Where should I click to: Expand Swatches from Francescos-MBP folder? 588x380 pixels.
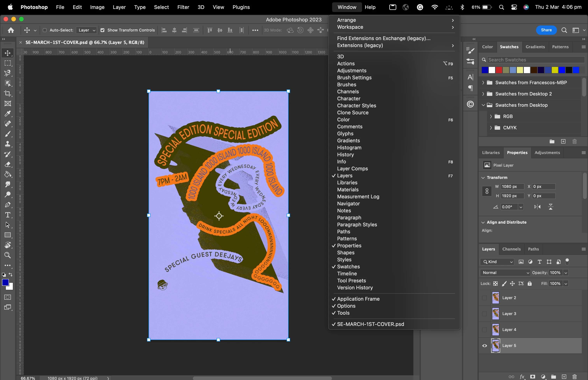[483, 83]
